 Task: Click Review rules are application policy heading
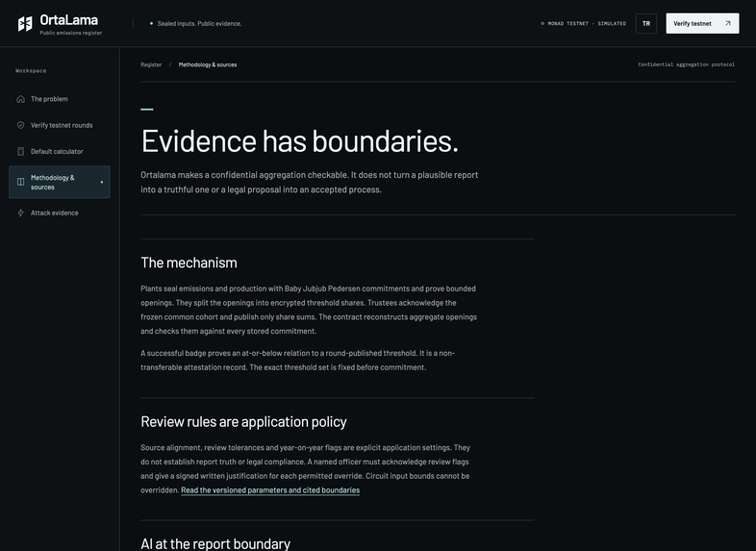(x=243, y=422)
